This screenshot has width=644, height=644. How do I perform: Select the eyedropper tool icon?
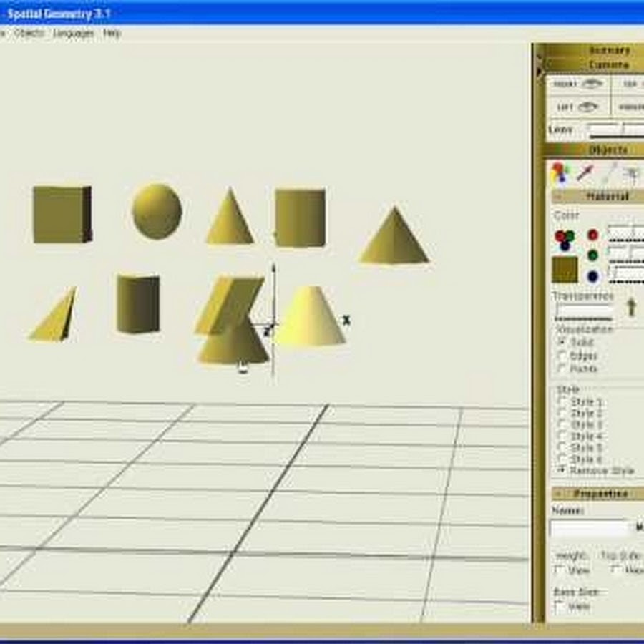click(x=585, y=172)
